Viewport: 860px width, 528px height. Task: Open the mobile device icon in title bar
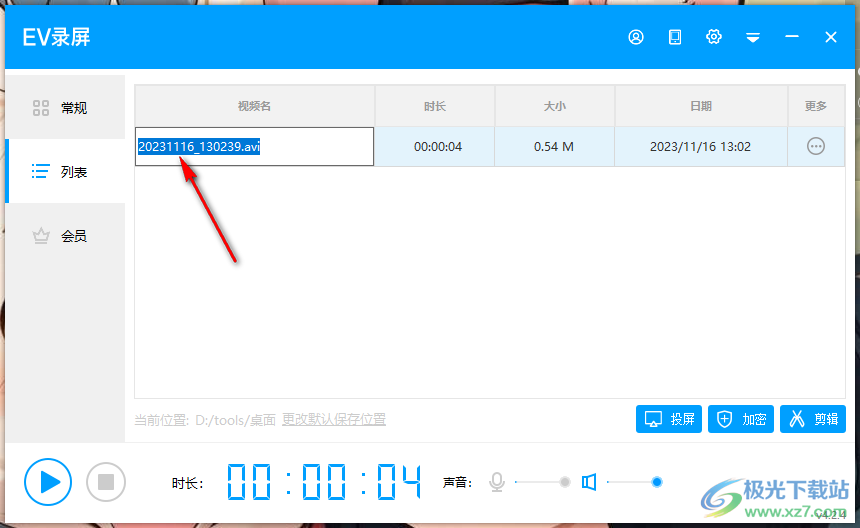click(x=675, y=37)
